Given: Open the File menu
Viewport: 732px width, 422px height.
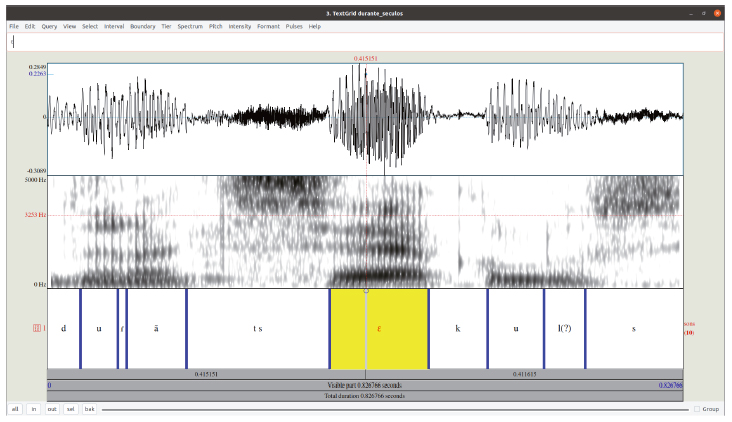Looking at the screenshot, I should (x=14, y=26).
